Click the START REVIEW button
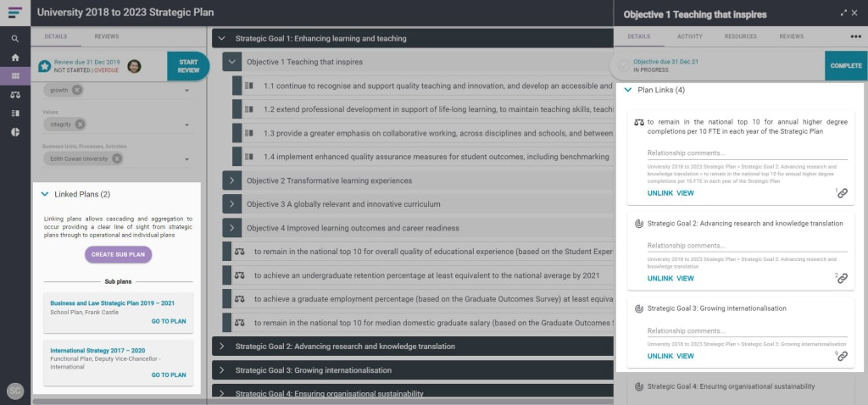868x405 pixels. click(188, 66)
